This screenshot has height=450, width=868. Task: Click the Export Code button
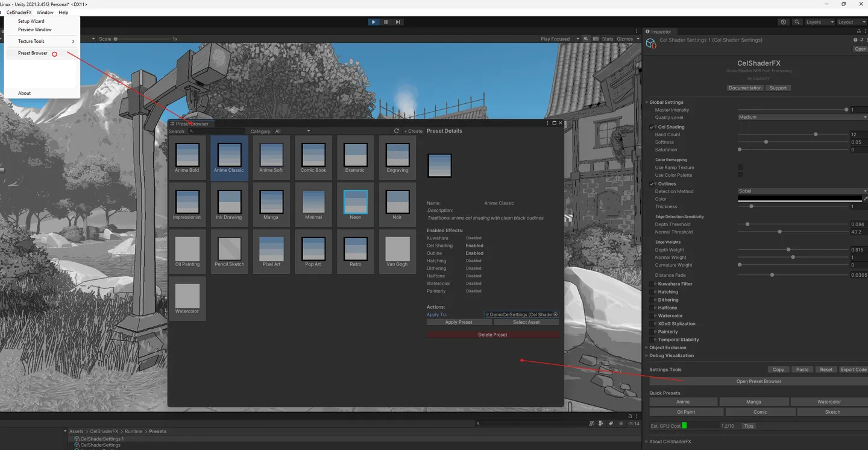tap(854, 370)
